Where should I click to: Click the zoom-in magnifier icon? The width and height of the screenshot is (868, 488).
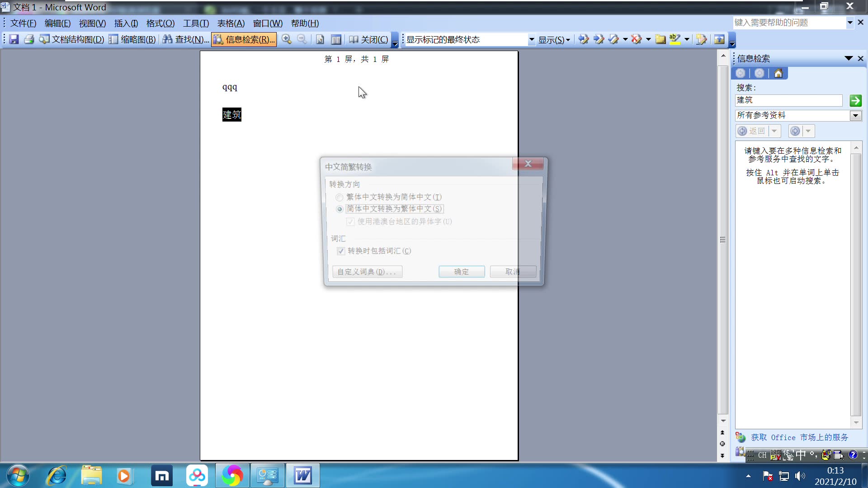click(286, 39)
